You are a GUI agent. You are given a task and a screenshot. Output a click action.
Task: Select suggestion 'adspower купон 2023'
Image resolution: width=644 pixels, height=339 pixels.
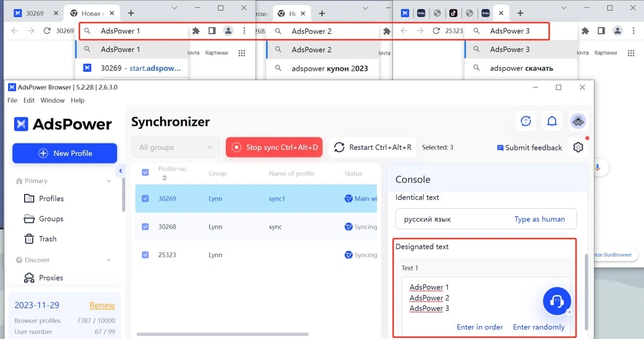pos(323,68)
